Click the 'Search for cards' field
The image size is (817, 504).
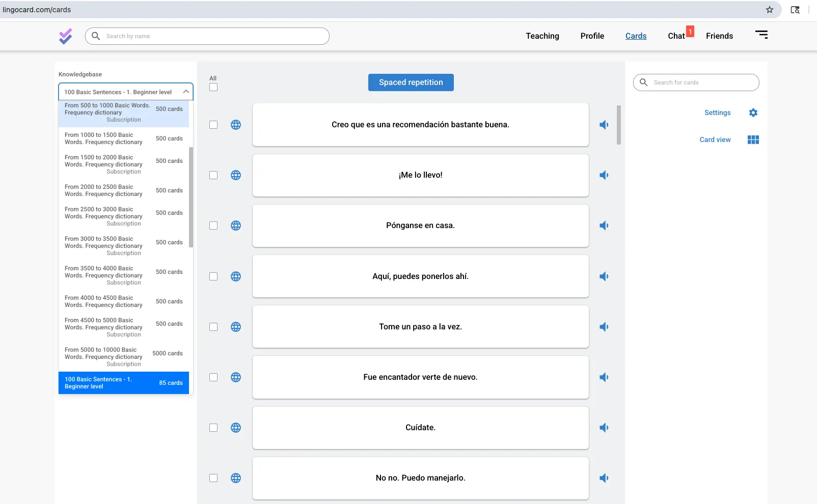696,82
